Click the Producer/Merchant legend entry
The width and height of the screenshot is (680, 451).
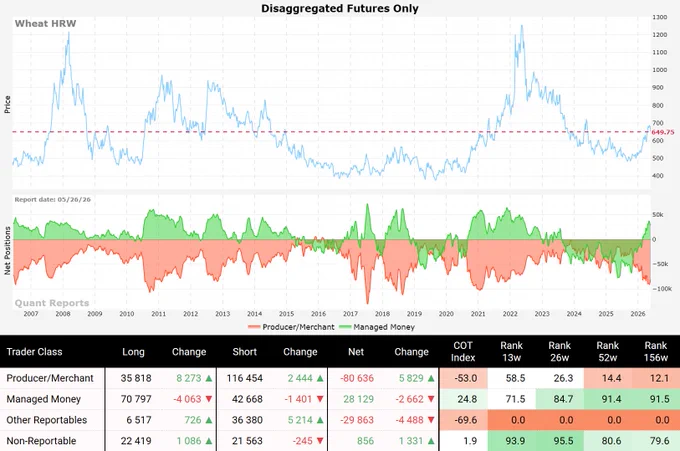pyautogui.click(x=291, y=327)
